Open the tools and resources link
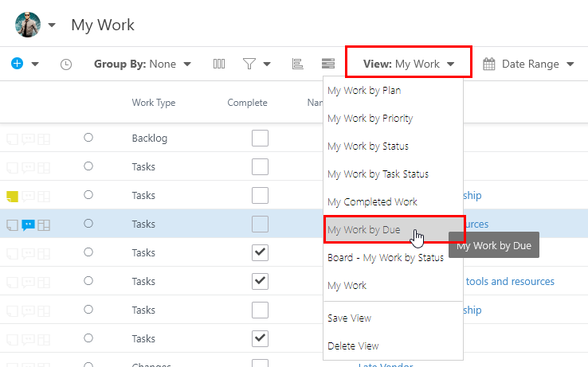Screen dimensions: 588x367 pos(510,282)
